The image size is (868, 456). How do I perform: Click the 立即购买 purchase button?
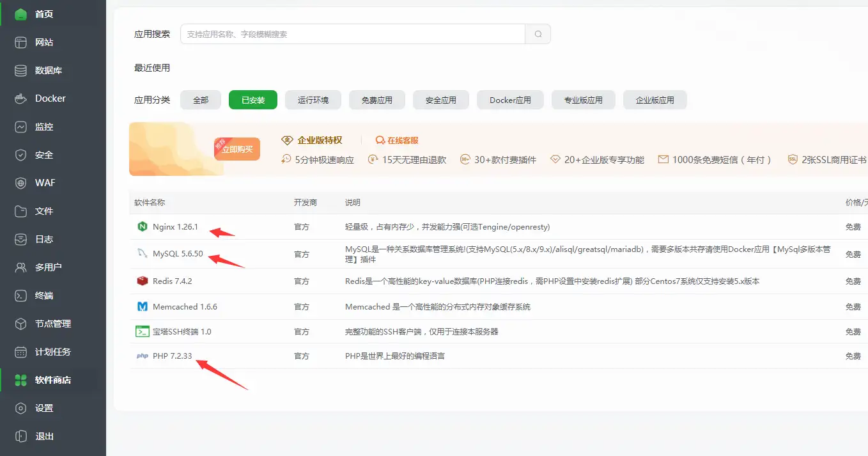(236, 148)
